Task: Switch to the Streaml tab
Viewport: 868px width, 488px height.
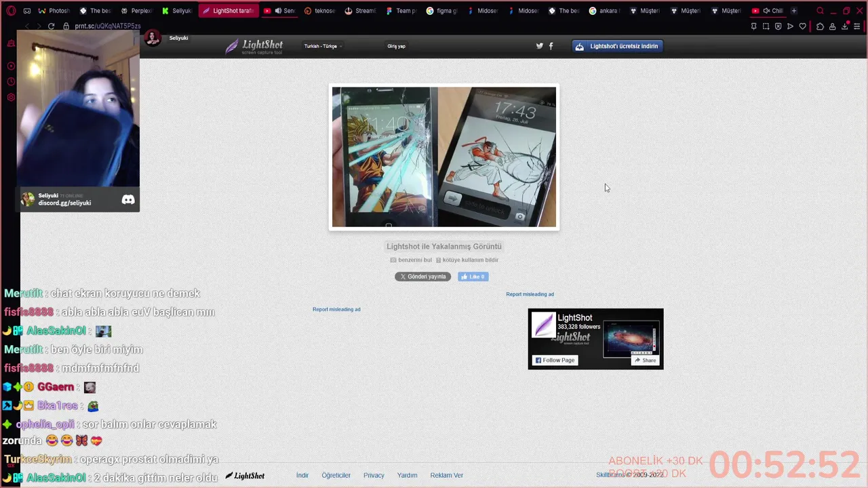Action: pyautogui.click(x=359, y=11)
